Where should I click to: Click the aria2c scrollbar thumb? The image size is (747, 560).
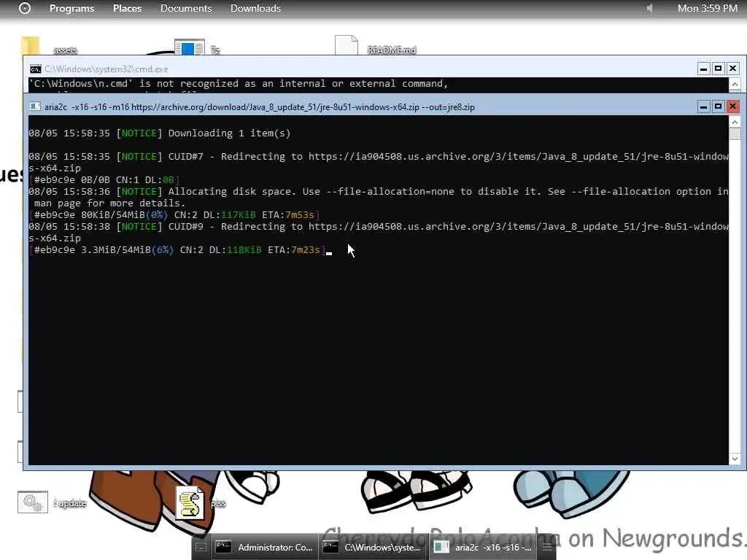735,133
